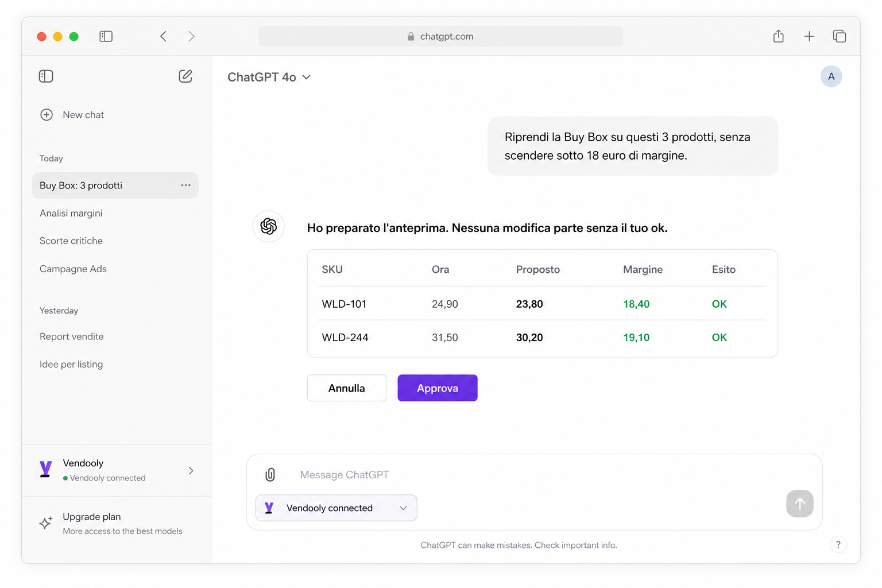This screenshot has height=588, width=882.
Task: Open the Analisi margini chat
Action: [71, 213]
